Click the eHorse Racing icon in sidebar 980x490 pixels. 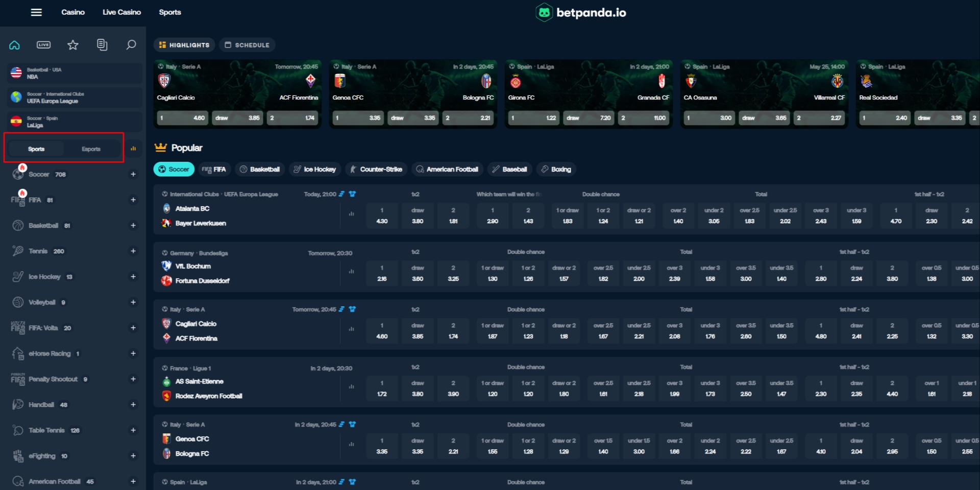coord(18,353)
